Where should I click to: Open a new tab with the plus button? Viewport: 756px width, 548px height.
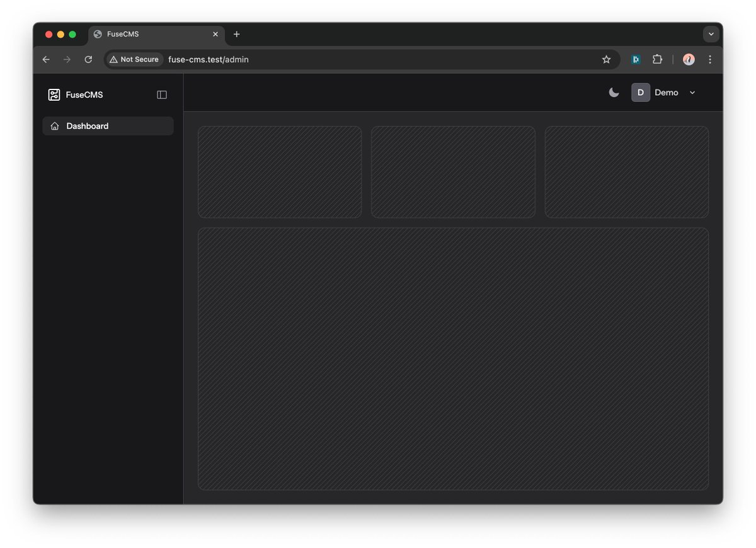(x=236, y=34)
